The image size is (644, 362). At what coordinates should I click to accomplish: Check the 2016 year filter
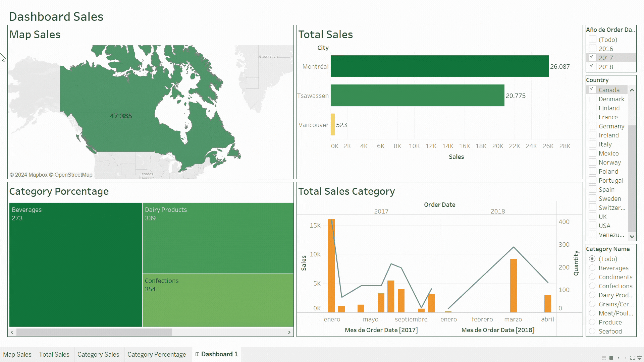[x=593, y=49]
